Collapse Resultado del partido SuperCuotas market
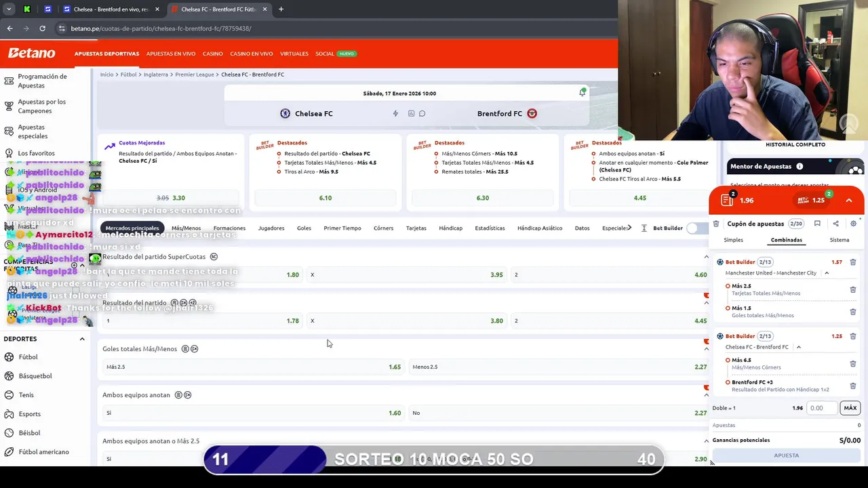 coord(706,257)
